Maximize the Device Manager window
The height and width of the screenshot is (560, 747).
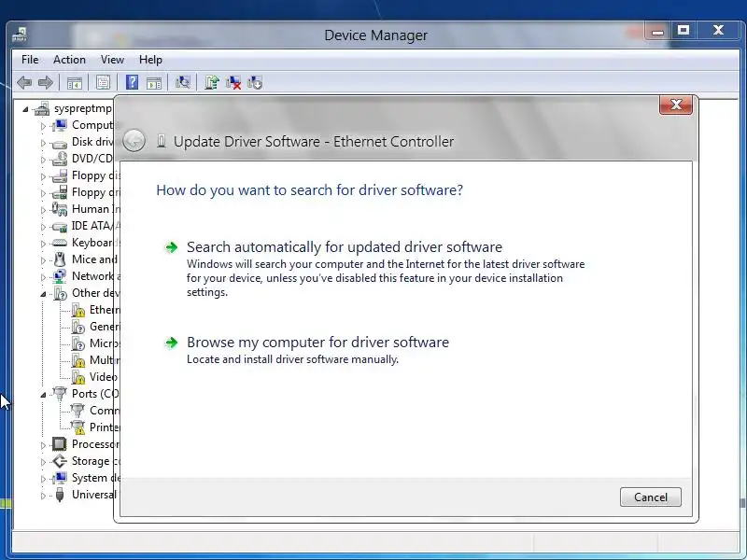[x=684, y=31]
